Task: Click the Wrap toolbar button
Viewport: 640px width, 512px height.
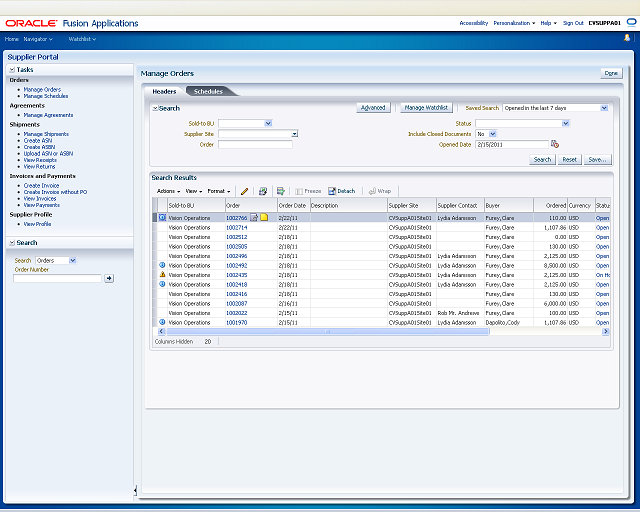Action: [x=380, y=191]
